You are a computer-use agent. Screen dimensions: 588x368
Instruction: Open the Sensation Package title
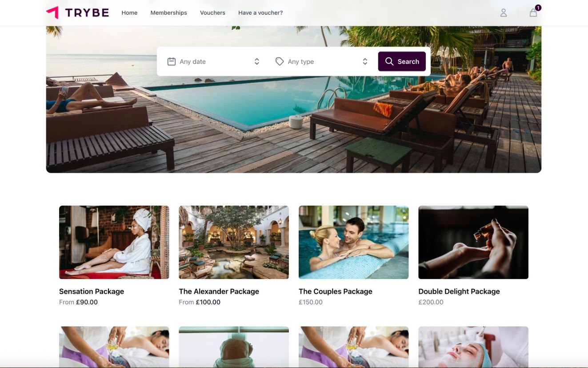pos(92,291)
